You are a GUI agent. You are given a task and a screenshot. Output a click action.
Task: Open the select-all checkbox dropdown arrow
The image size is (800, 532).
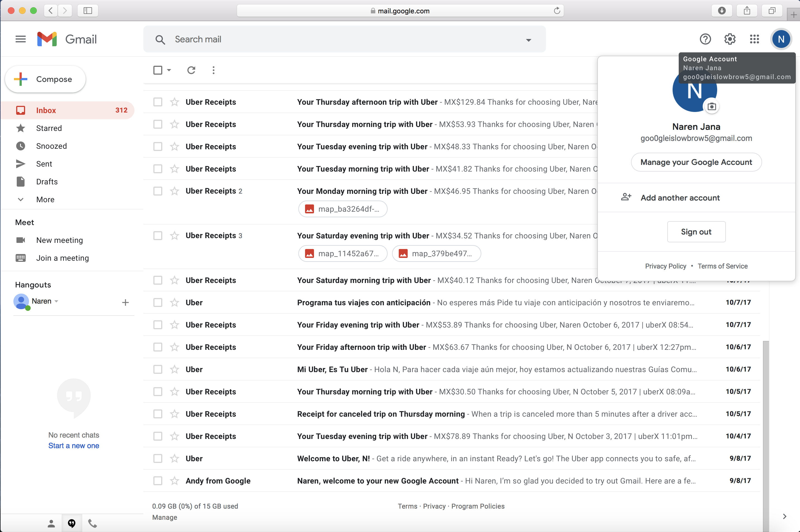[x=169, y=70]
